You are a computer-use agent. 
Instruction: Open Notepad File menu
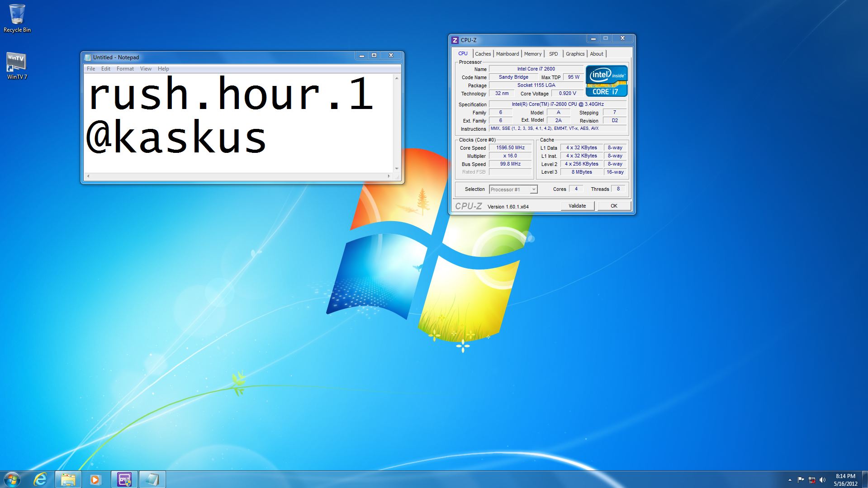[91, 69]
